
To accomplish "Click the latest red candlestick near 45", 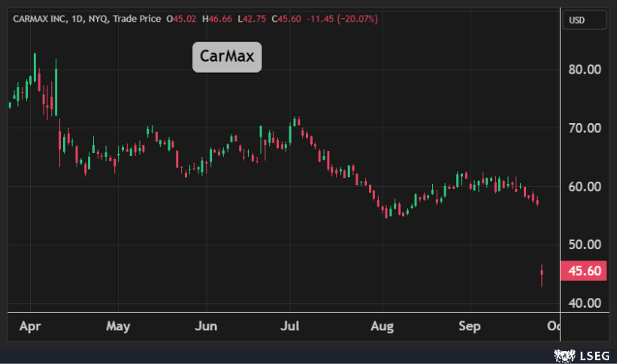I will pos(541,274).
